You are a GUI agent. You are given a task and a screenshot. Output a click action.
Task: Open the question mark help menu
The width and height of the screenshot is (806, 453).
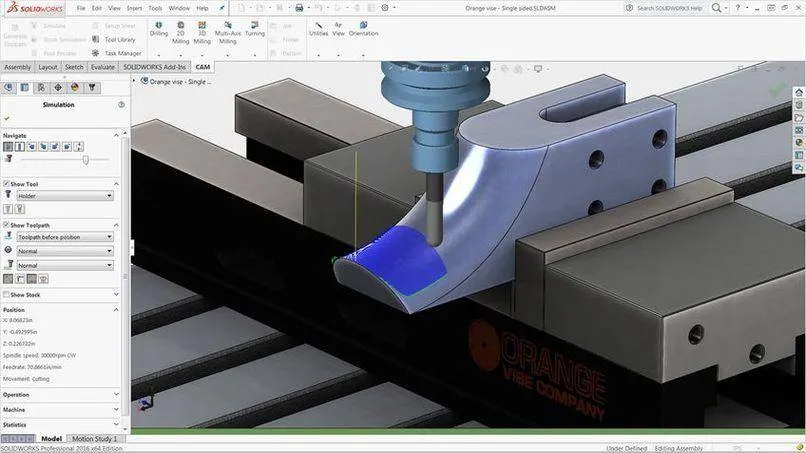[738, 8]
